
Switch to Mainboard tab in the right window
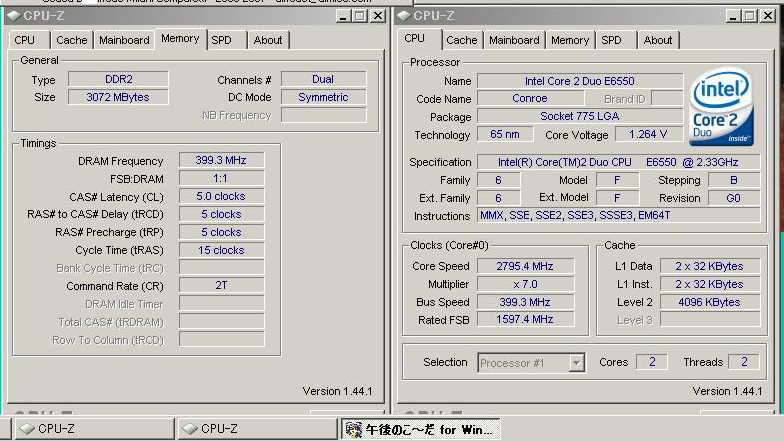point(514,40)
